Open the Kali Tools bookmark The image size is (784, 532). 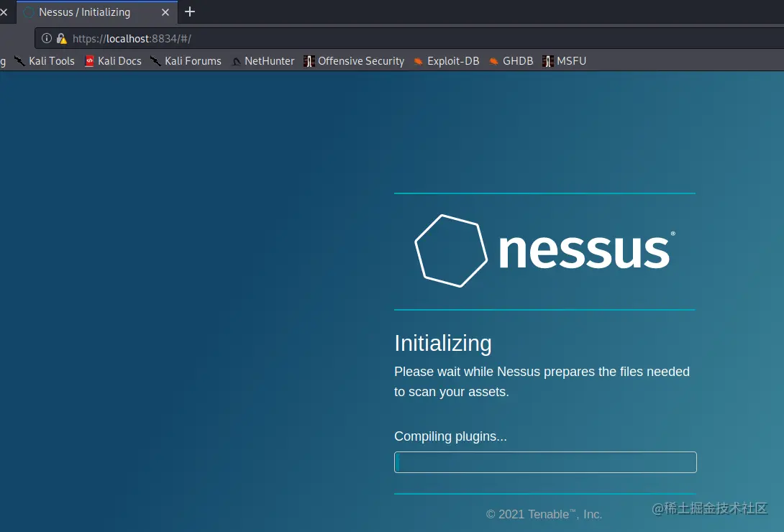pos(45,61)
